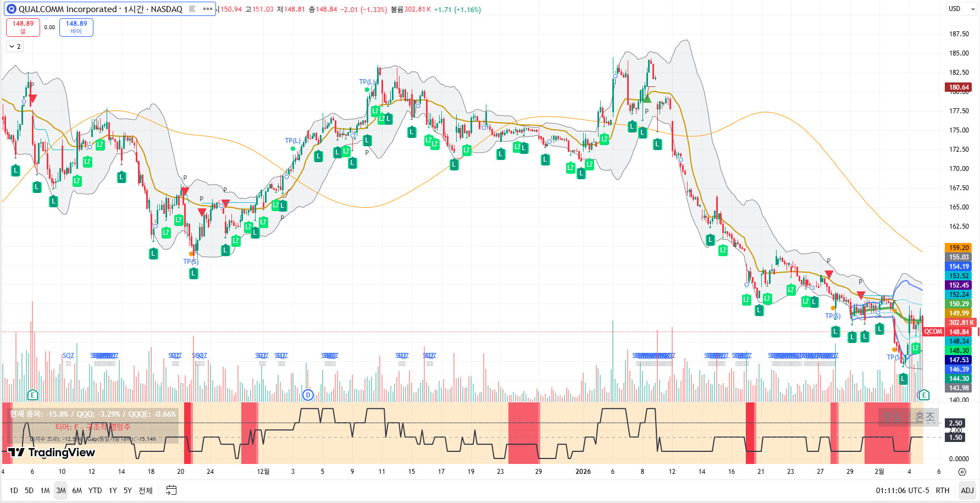Screen dimensions: 980x503
Task: Click the blue 바이 buy button at 148.89
Action: (x=76, y=27)
